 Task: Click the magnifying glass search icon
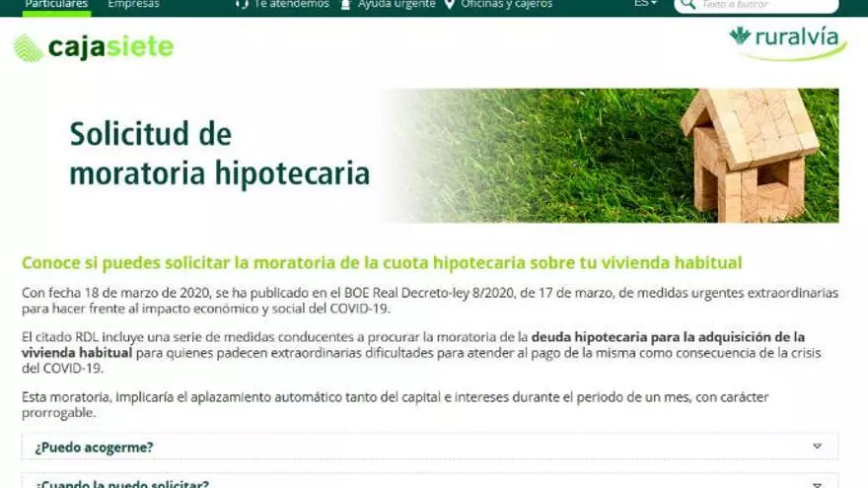(688, 5)
